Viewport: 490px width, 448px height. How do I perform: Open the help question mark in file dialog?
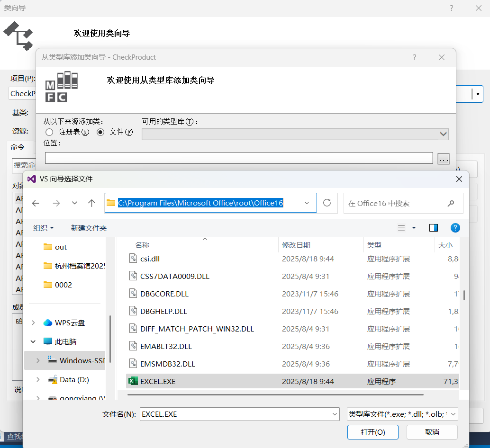pos(455,228)
